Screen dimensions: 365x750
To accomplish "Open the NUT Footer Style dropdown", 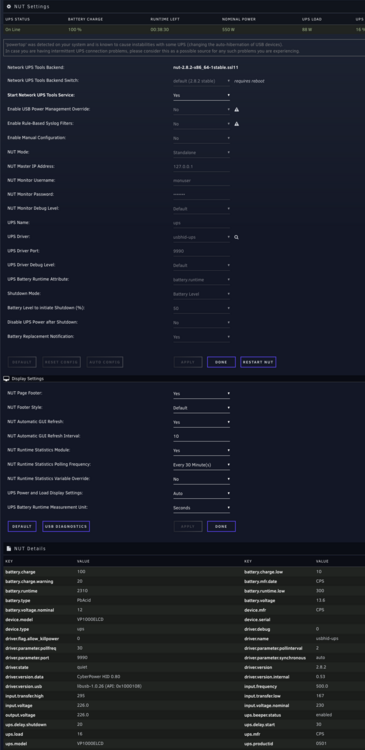I will tap(201, 408).
